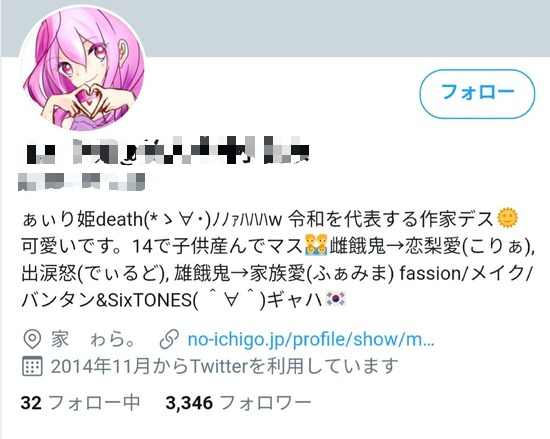View the 3,346 フォロワー followers list

(238, 403)
